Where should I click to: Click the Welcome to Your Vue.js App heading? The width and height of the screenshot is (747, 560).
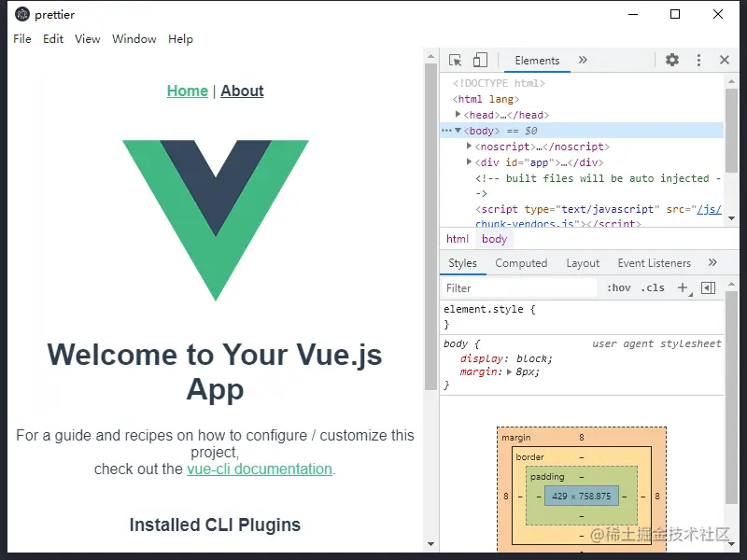pyautogui.click(x=215, y=371)
